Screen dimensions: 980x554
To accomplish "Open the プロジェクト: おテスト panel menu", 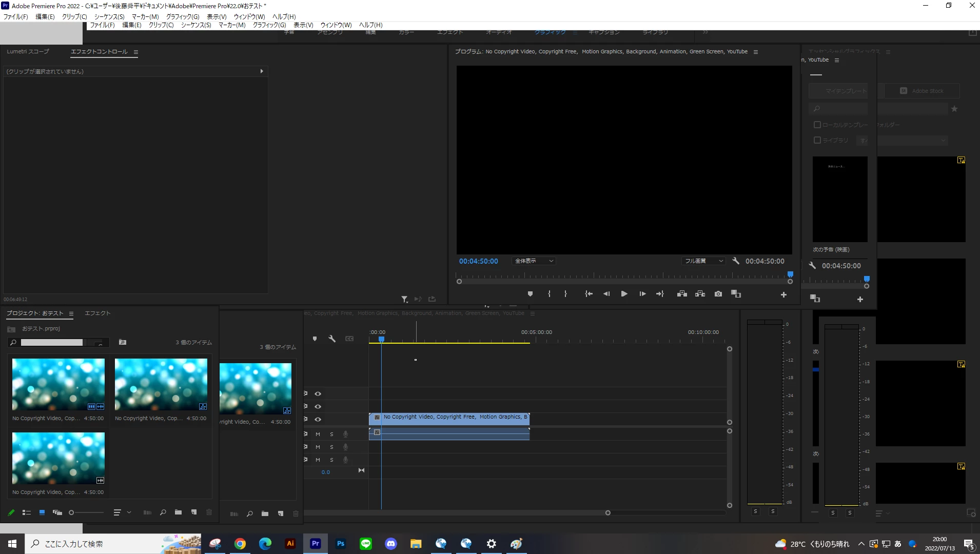I will click(x=71, y=313).
